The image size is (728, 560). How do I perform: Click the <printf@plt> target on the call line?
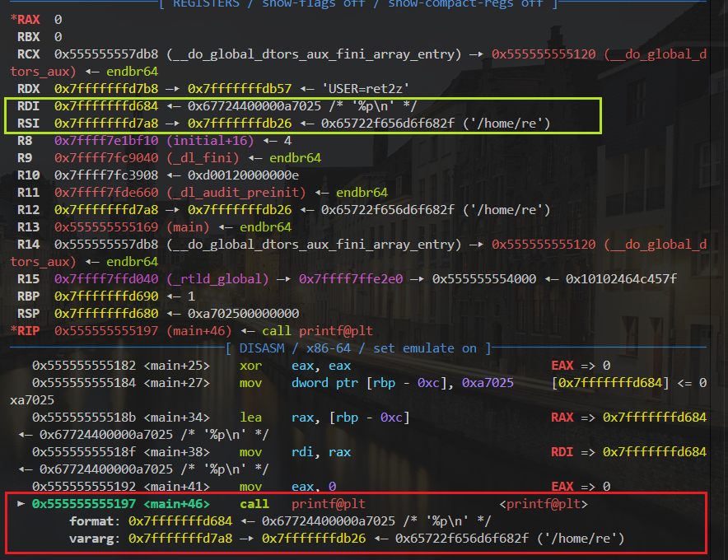coord(544,504)
